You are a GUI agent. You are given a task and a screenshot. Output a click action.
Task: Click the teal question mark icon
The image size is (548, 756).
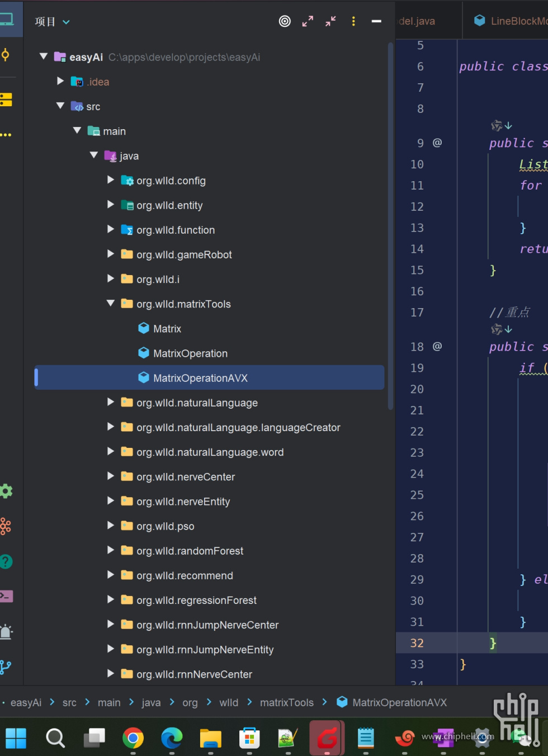coord(6,561)
